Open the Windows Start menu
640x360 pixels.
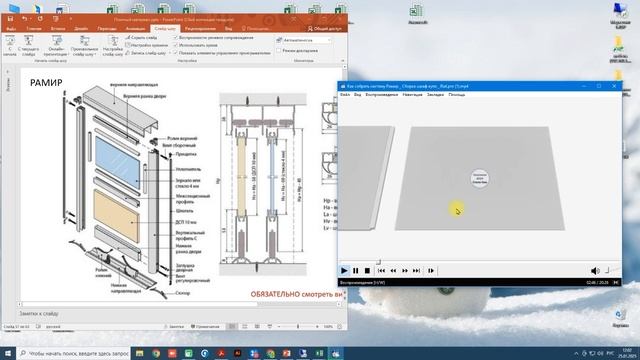8,353
